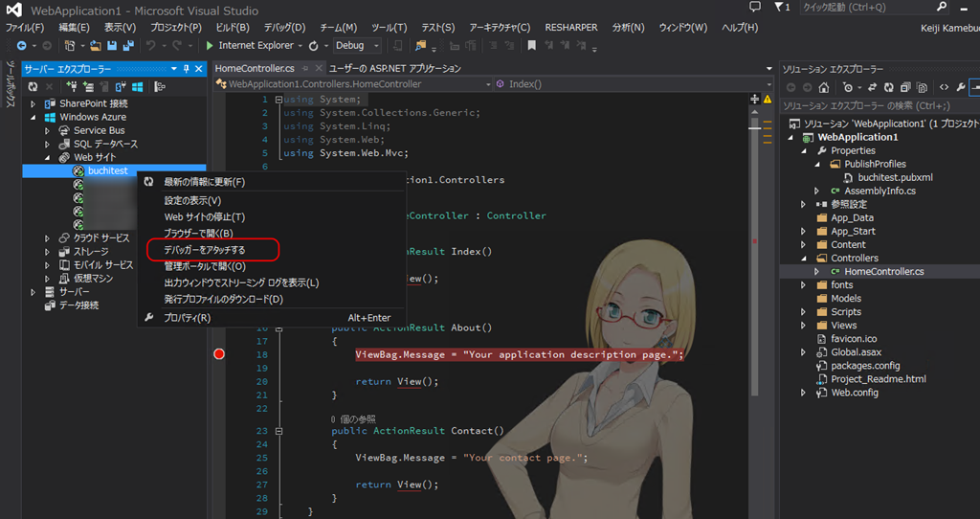
Task: Click the navigate back arrow in main toolbar
Action: [20, 46]
